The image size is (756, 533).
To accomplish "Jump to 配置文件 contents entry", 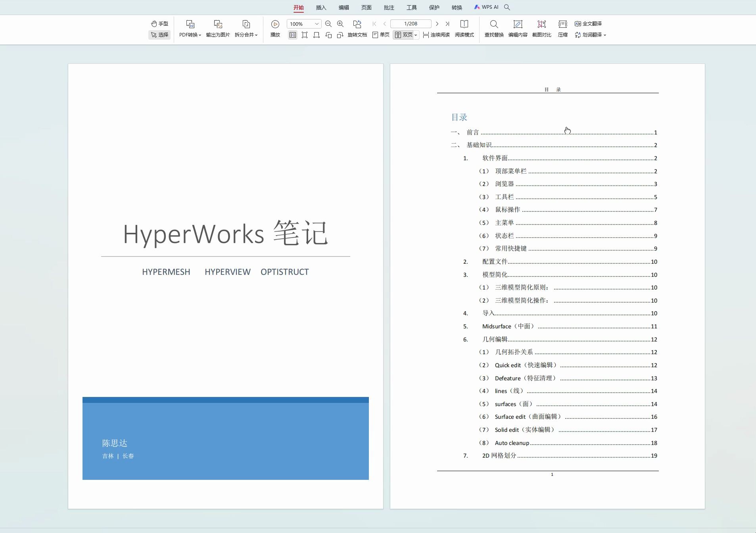I will (560, 262).
